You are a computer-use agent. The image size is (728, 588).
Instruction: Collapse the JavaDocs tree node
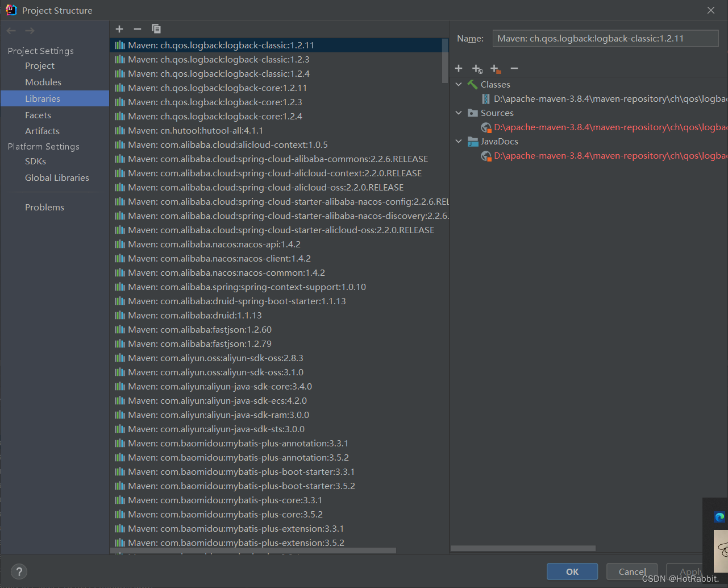459,141
